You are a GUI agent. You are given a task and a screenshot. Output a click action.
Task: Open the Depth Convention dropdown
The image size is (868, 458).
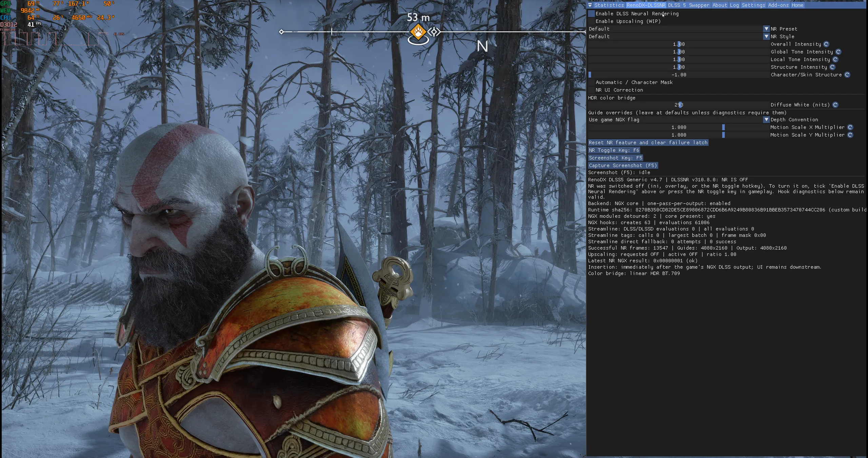pos(678,120)
